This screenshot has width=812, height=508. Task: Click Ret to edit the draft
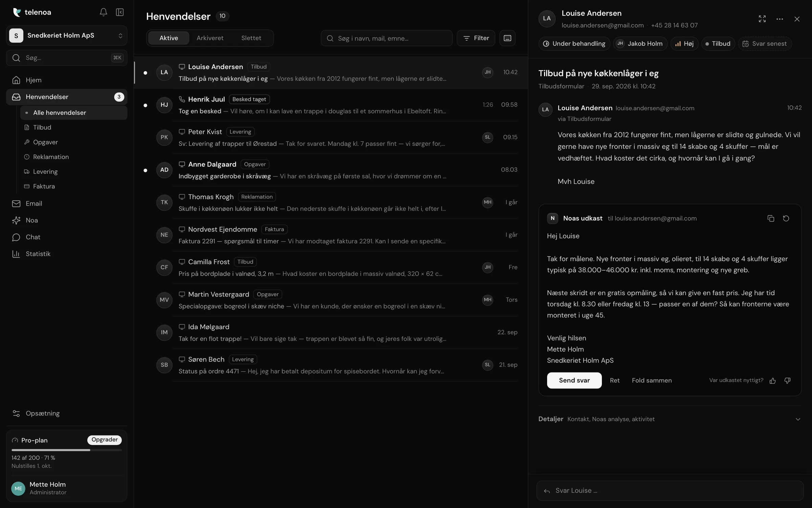point(614,380)
